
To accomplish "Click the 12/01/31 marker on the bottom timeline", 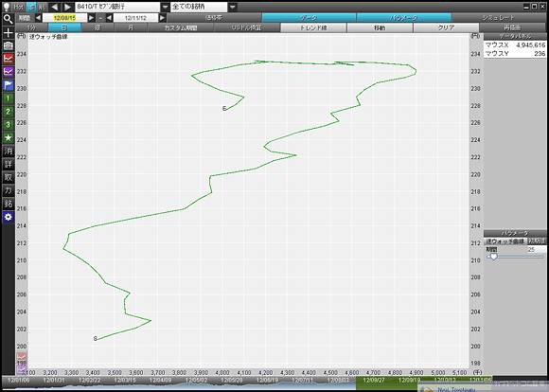I will [x=54, y=380].
